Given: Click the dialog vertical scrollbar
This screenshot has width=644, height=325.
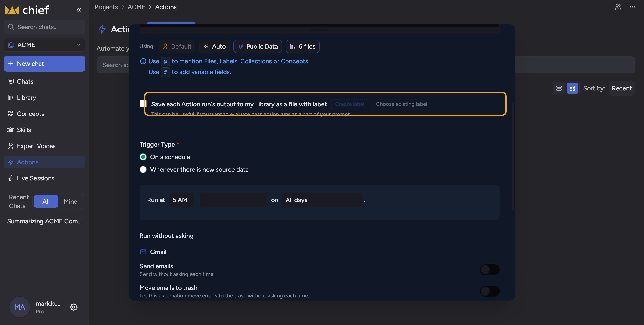Looking at the screenshot, I should click(x=513, y=156).
